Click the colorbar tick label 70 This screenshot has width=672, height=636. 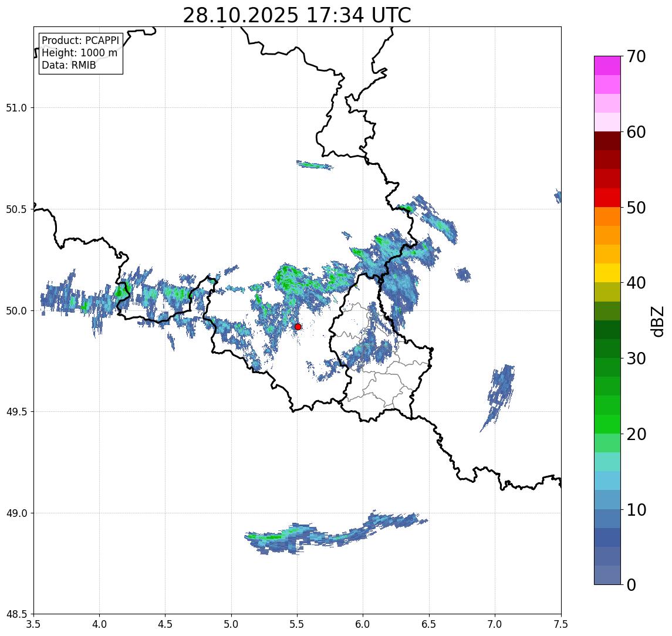636,56
